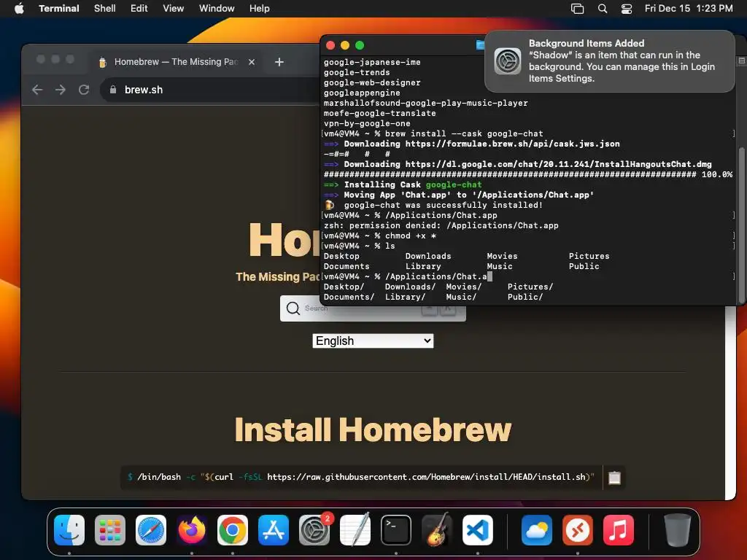The height and width of the screenshot is (560, 747).
Task: Open Google Chrome from the Dock
Action: coord(233,529)
